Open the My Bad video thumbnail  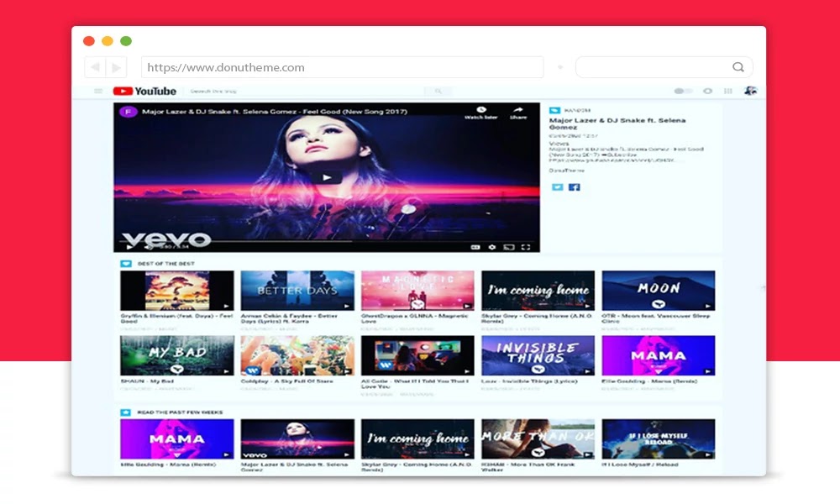coord(176,355)
